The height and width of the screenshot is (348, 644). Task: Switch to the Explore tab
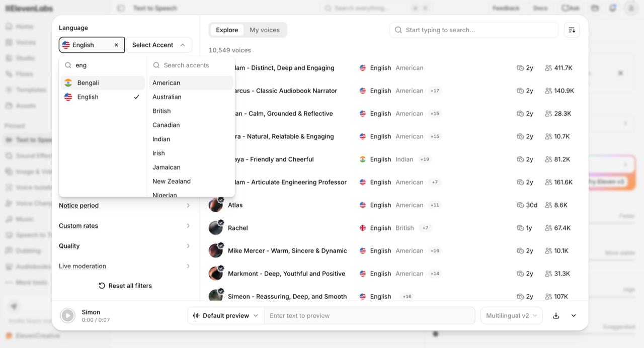point(227,30)
